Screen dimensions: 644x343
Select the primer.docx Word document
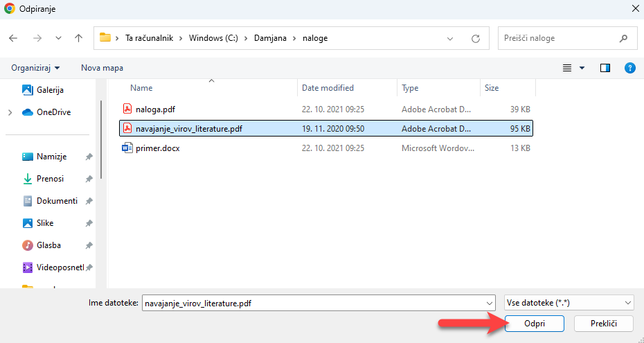coord(157,148)
